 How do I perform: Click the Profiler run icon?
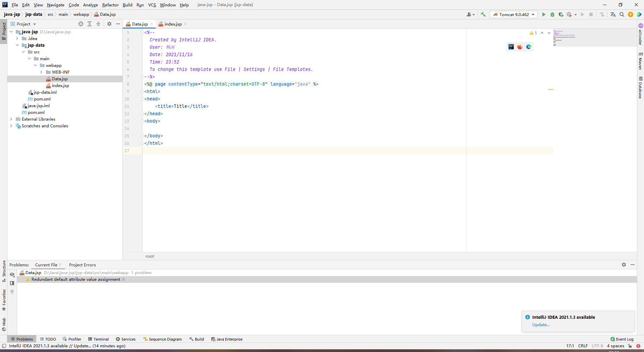point(569,14)
